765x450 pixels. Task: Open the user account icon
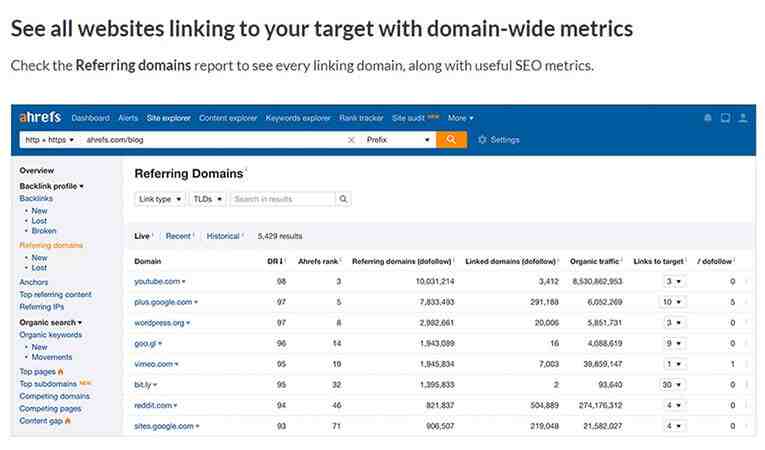(x=743, y=118)
